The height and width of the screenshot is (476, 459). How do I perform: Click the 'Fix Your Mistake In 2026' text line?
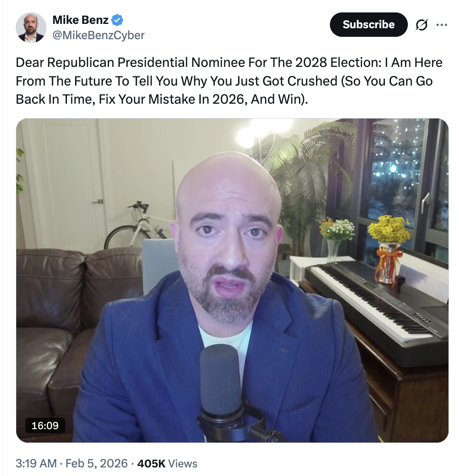pos(173,99)
